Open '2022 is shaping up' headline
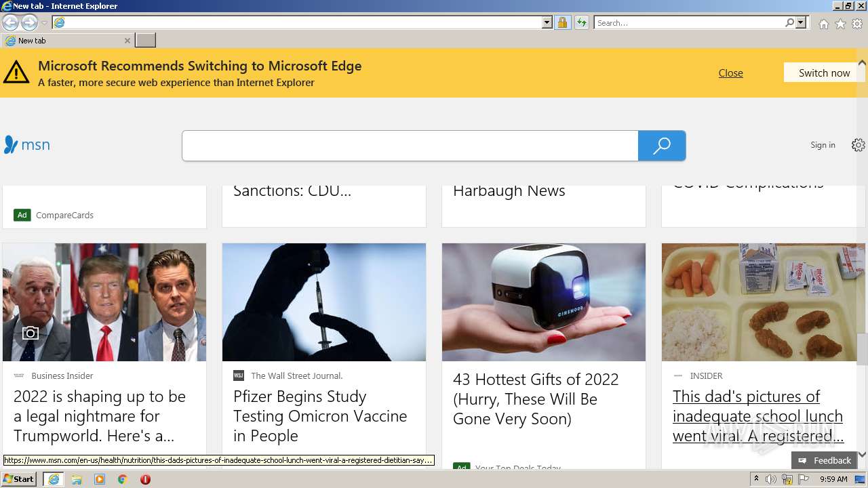868x488 pixels. 100,416
